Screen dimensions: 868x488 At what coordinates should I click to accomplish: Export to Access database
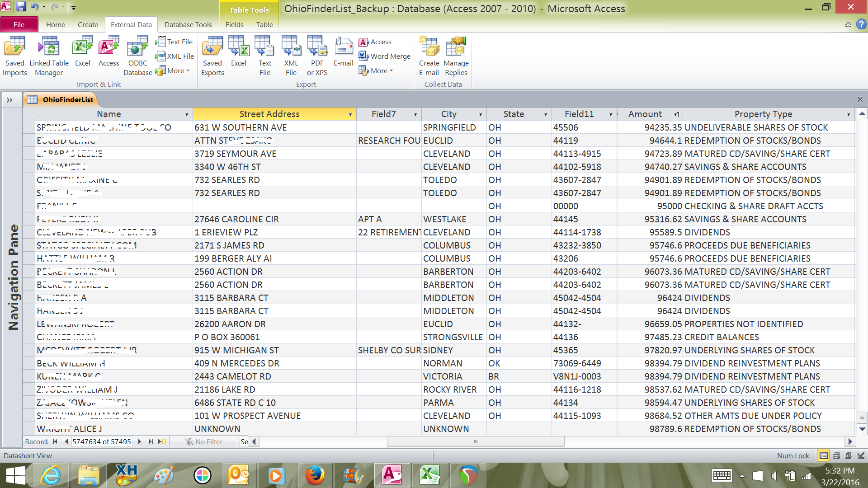coord(375,42)
